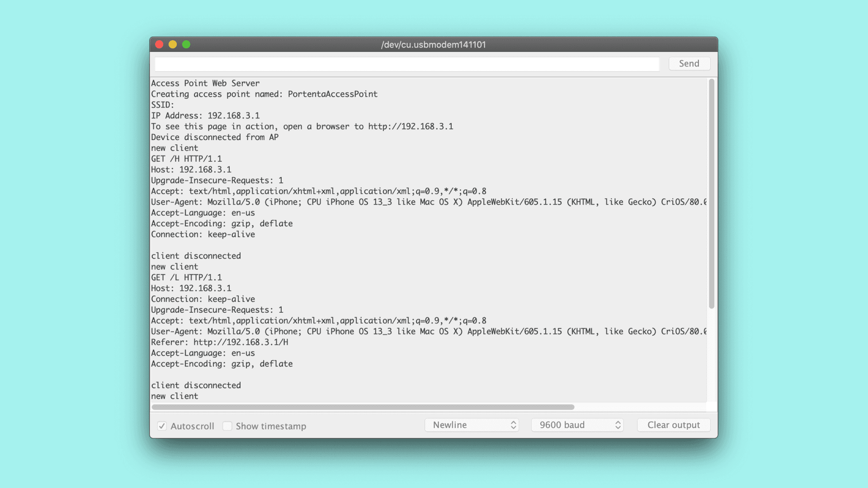Open the 9600 baud rate dropdown
This screenshot has width=868, height=488.
(577, 425)
